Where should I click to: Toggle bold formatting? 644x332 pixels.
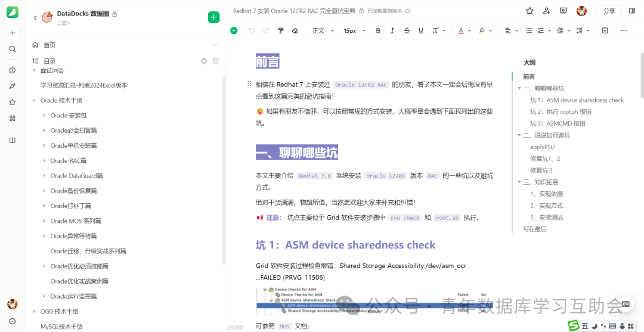(378, 30)
